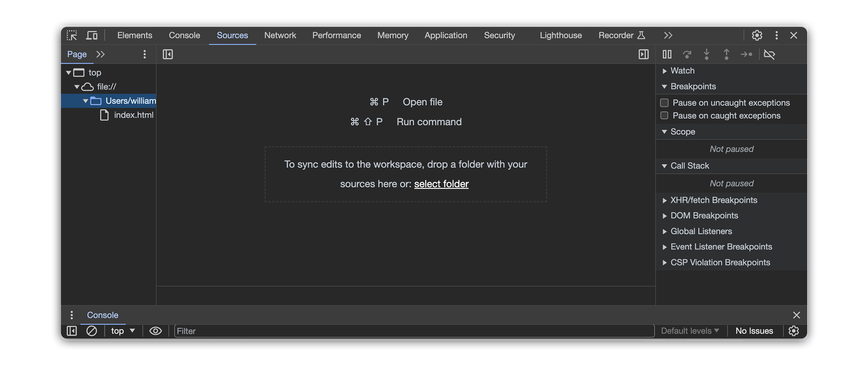Click the No Issues button
Image resolution: width=868 pixels, height=365 pixels.
coord(754,331)
